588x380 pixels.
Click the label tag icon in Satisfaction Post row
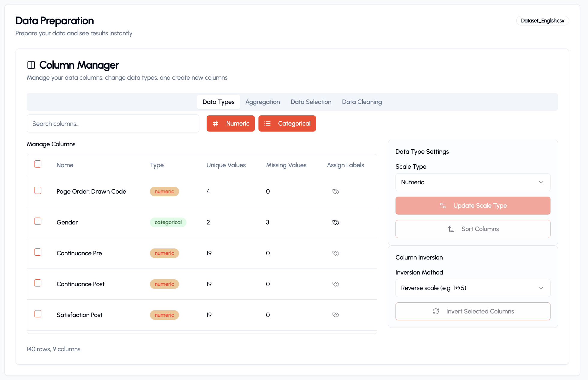click(336, 315)
